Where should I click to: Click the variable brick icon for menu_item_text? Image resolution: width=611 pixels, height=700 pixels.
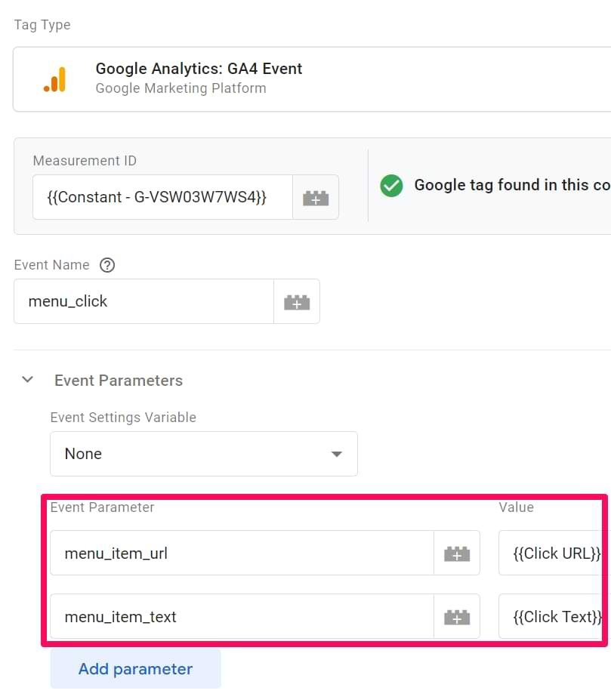pyautogui.click(x=456, y=616)
